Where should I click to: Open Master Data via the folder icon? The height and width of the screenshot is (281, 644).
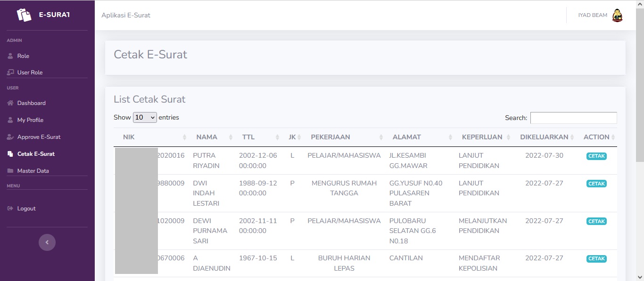coord(9,170)
